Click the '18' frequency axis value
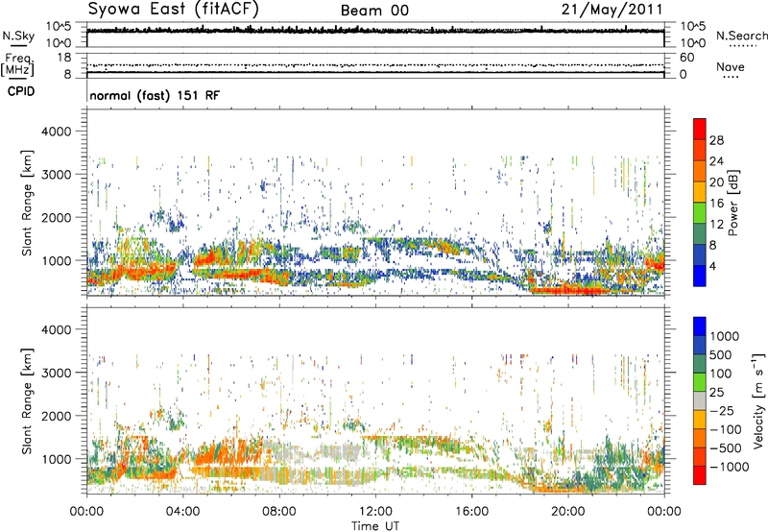Viewport: 768px width, 532px height. pyautogui.click(x=64, y=58)
